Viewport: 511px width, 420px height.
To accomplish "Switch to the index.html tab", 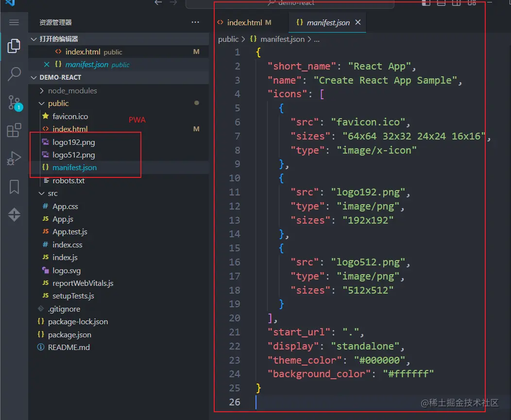I will pos(244,22).
